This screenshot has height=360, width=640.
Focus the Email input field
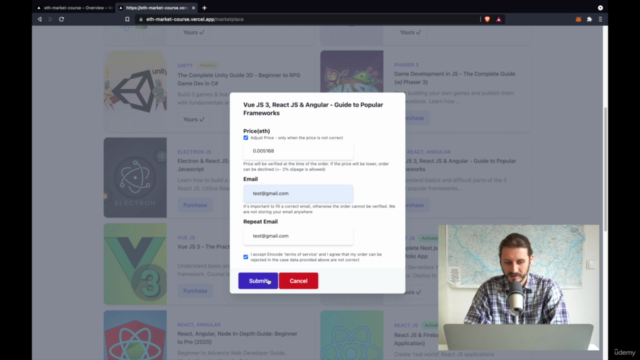coord(298,193)
